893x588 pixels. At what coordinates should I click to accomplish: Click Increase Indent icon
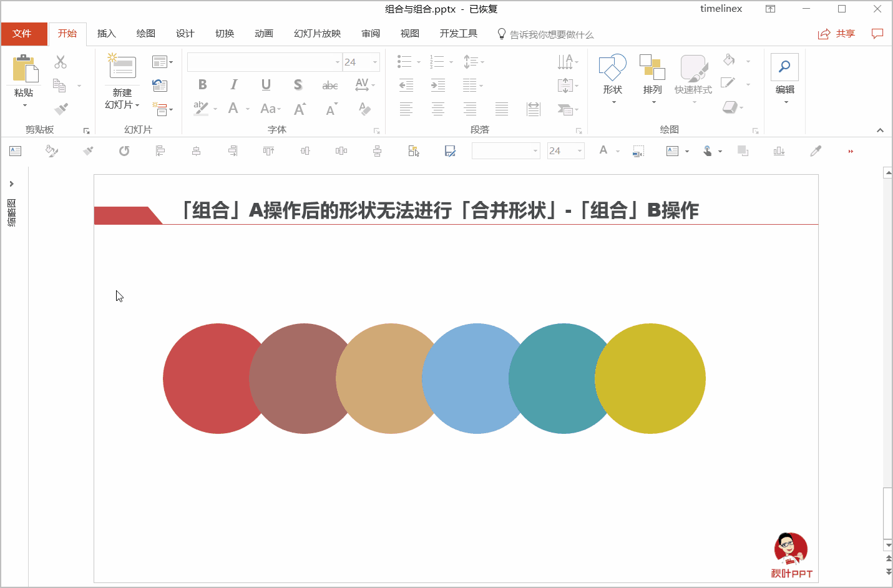[438, 86]
